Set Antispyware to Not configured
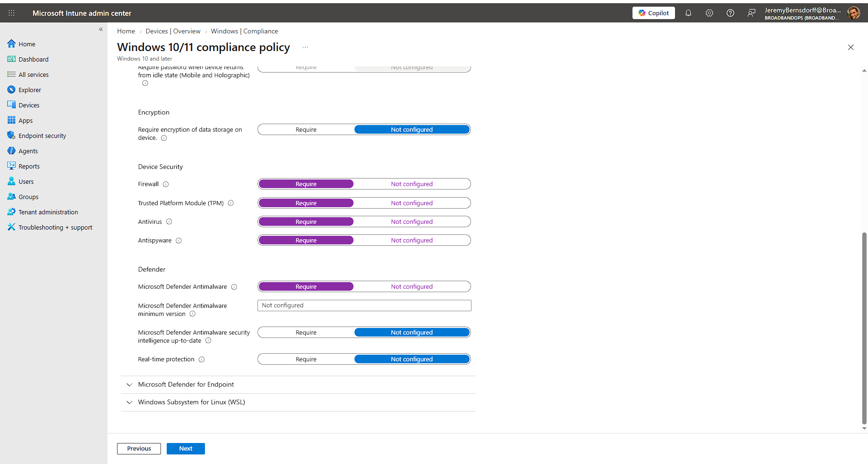Viewport: 868px width, 464px height. pyautogui.click(x=412, y=240)
